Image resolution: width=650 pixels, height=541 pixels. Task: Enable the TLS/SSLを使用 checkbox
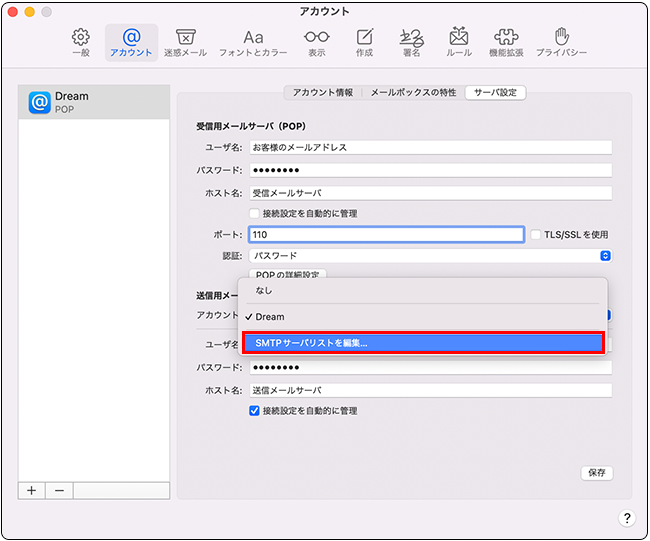tap(535, 235)
